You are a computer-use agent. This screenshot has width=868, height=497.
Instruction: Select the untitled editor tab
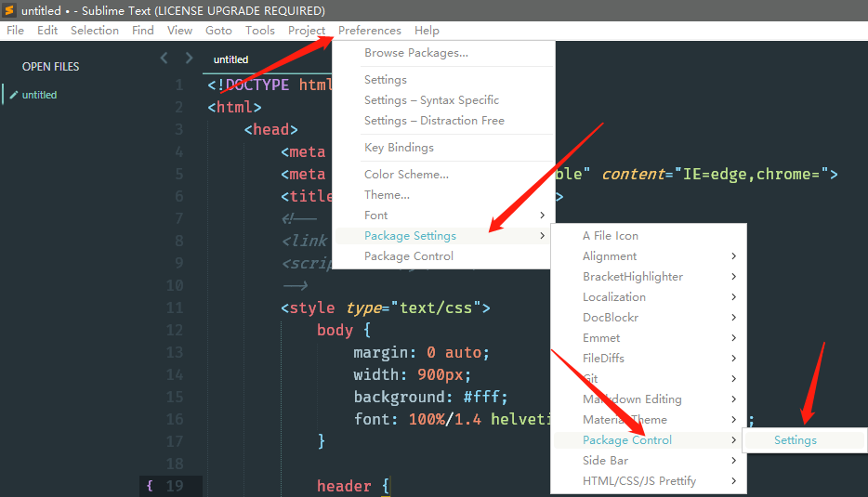tap(230, 59)
